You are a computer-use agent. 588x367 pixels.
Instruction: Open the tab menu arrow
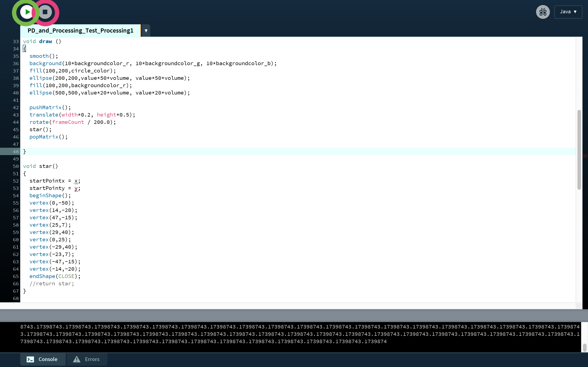(x=146, y=31)
